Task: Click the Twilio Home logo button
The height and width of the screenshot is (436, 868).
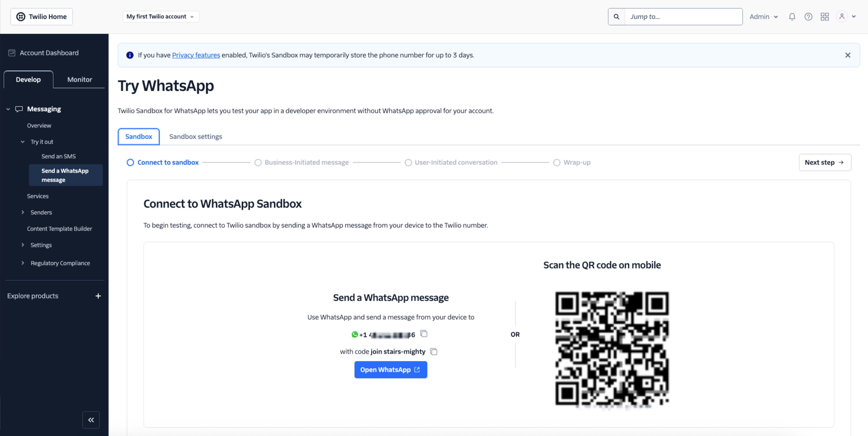Action: click(x=42, y=17)
